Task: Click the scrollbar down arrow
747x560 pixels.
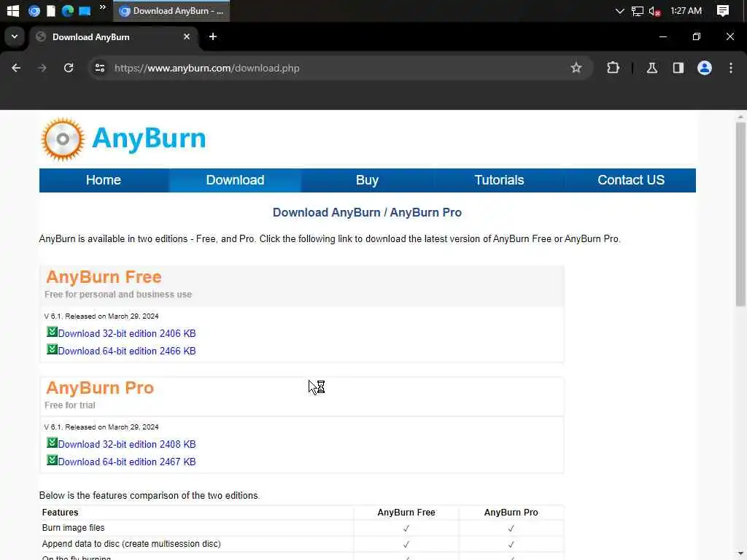Action: pos(740,553)
